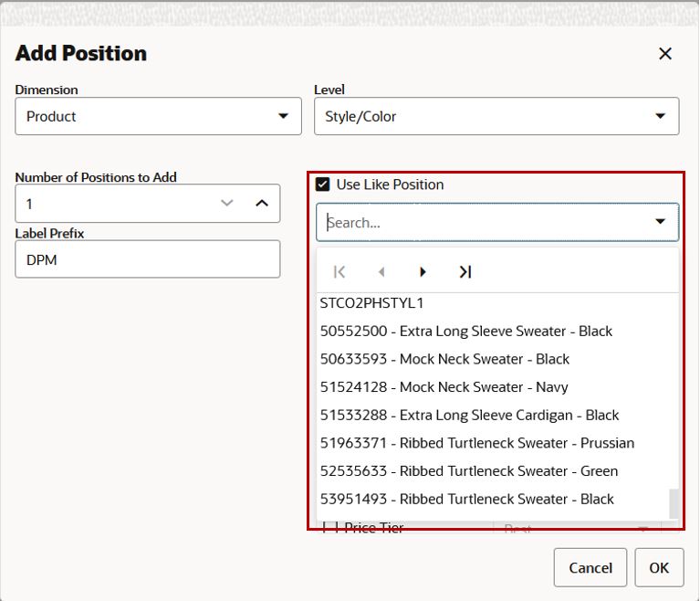Open the Level dropdown showing Style/Color
Image resolution: width=700 pixels, height=601 pixels.
[496, 116]
